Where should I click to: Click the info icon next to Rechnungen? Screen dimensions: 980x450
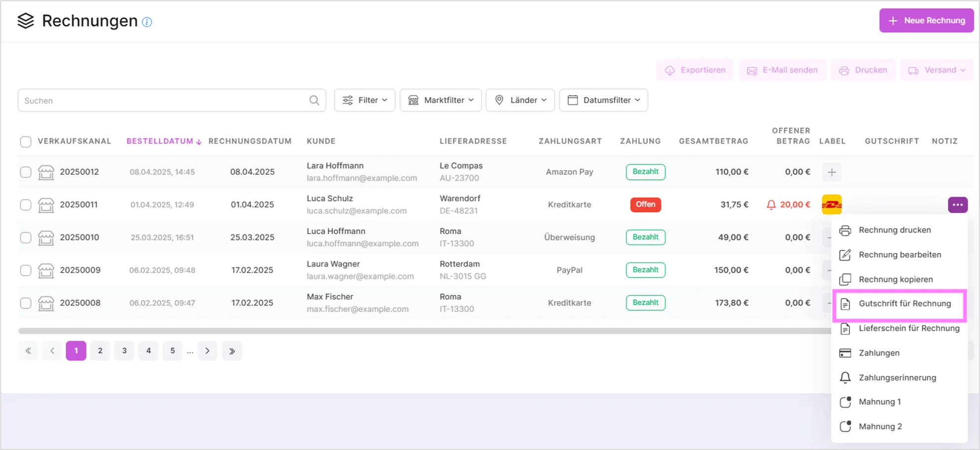pyautogui.click(x=147, y=22)
